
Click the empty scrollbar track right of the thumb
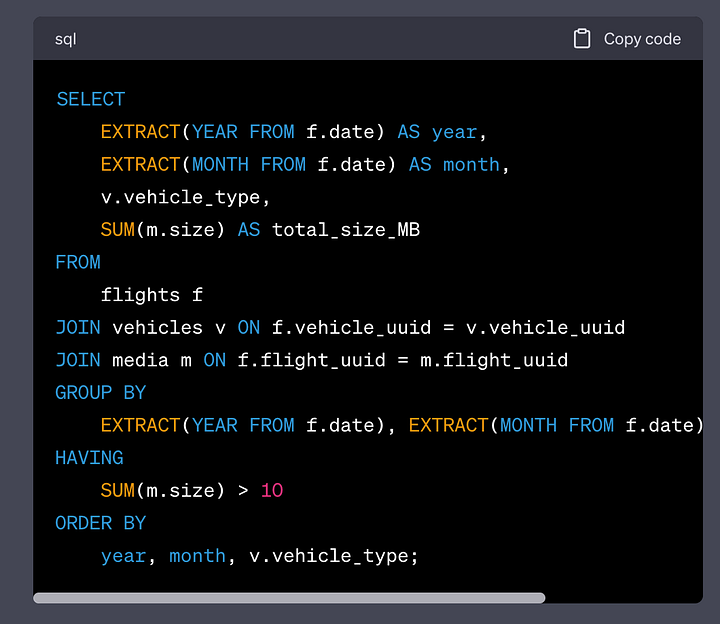coord(620,598)
